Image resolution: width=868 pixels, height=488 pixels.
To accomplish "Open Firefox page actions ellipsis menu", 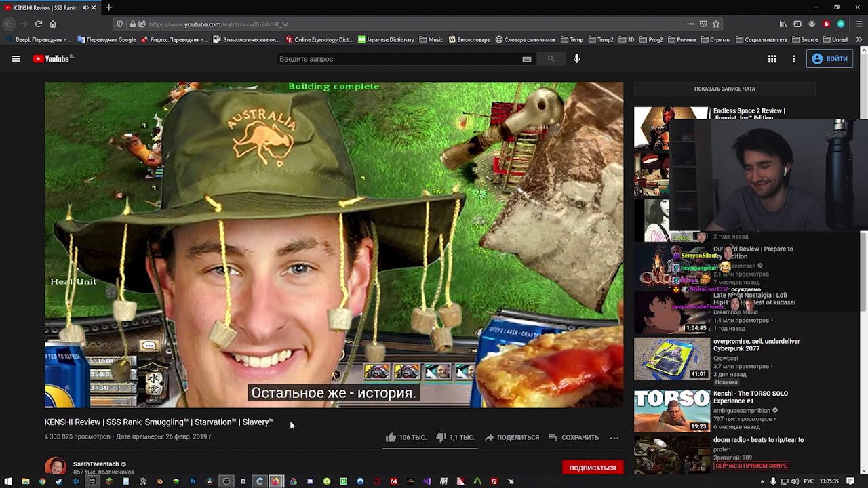I will 690,24.
